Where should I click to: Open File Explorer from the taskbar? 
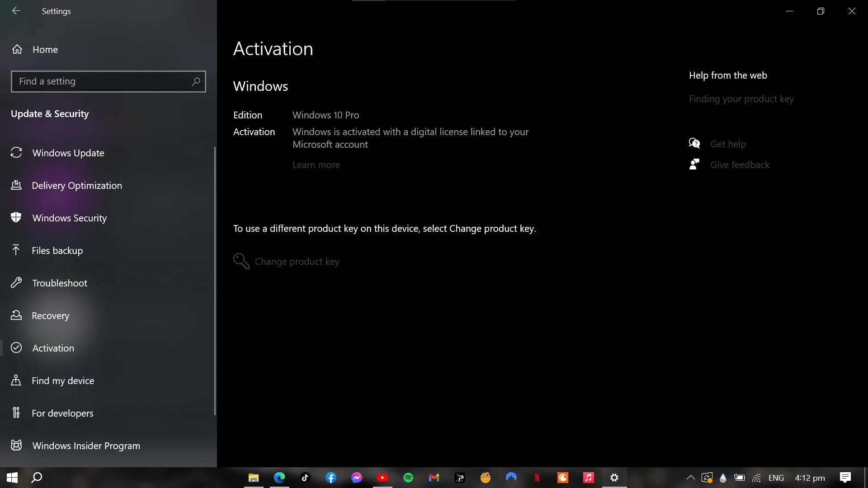[254, 478]
